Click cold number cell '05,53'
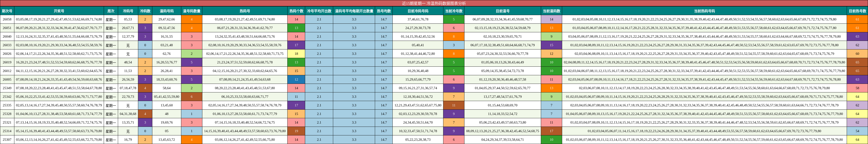868x144 pixels. [x=128, y=19]
